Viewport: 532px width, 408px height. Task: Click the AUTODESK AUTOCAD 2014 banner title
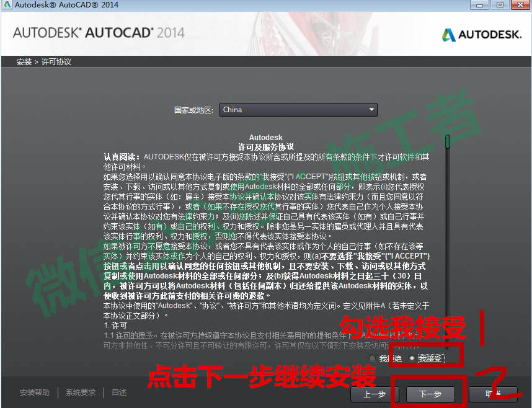[x=99, y=33]
